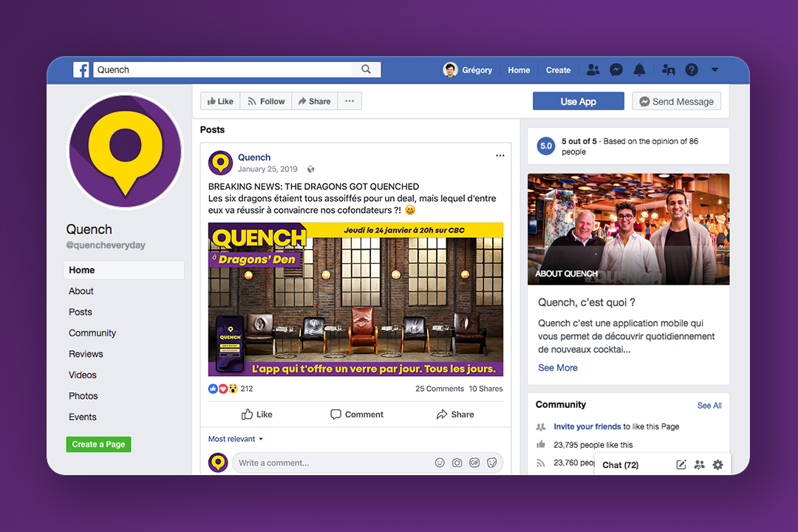Open the page more options ellipsis
Screen dimensions: 798x532
point(349,101)
